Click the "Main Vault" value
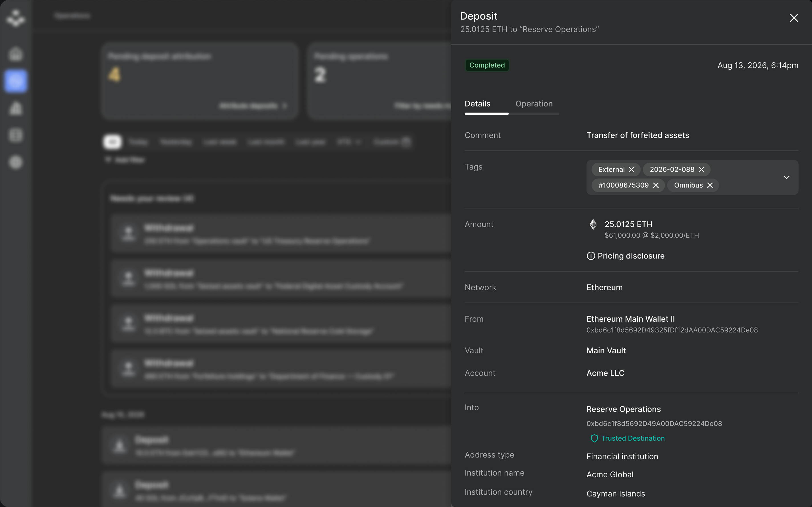 click(x=606, y=351)
